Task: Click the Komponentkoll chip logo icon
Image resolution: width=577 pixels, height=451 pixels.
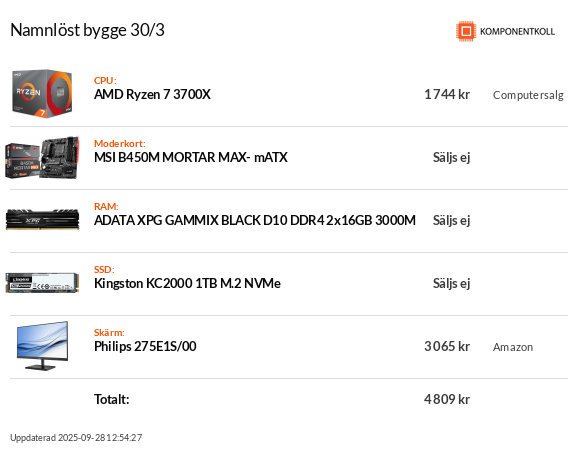Action: point(466,31)
